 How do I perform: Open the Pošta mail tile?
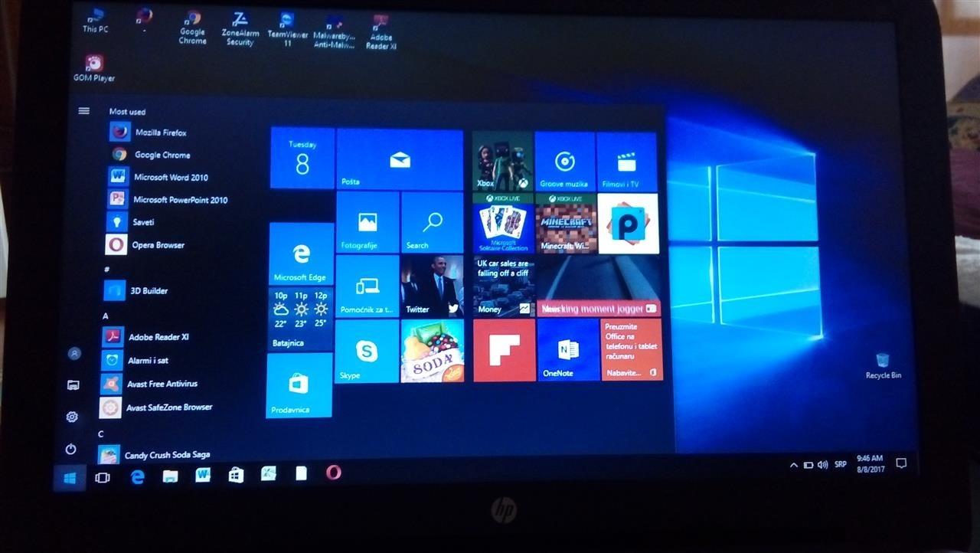(400, 159)
